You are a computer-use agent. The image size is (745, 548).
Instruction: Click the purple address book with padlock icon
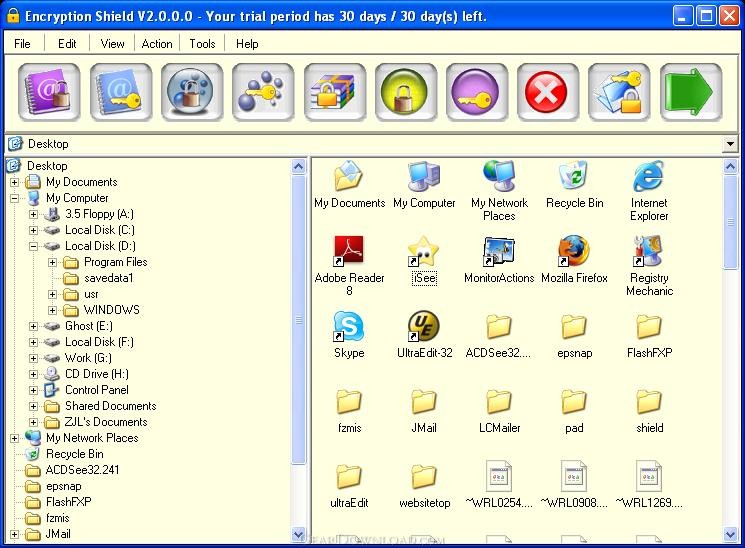(x=49, y=92)
